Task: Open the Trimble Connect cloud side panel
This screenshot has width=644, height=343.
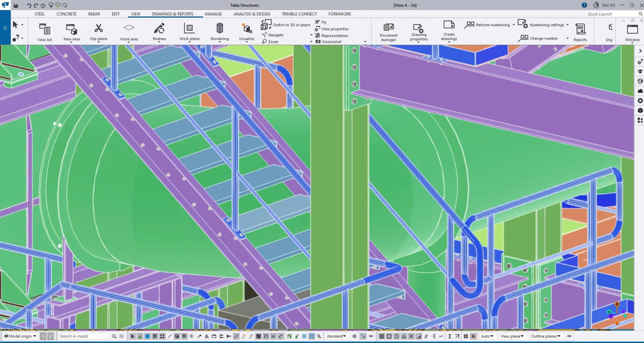Action: 640,91
